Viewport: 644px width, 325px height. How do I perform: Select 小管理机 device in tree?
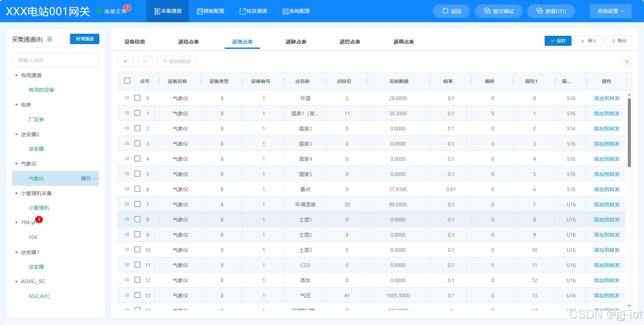39,208
